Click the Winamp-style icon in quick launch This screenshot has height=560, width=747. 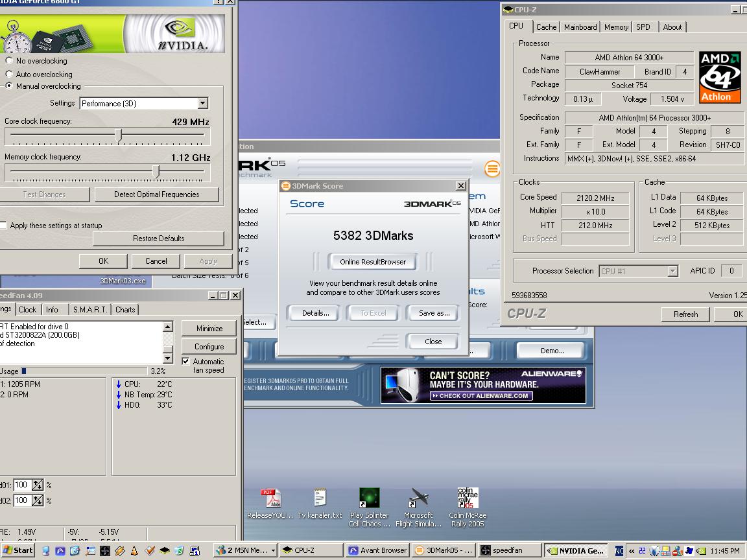tap(119, 550)
